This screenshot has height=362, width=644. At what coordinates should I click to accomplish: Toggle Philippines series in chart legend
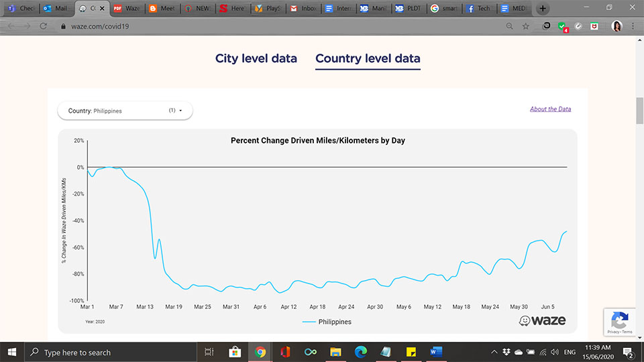pos(327,322)
